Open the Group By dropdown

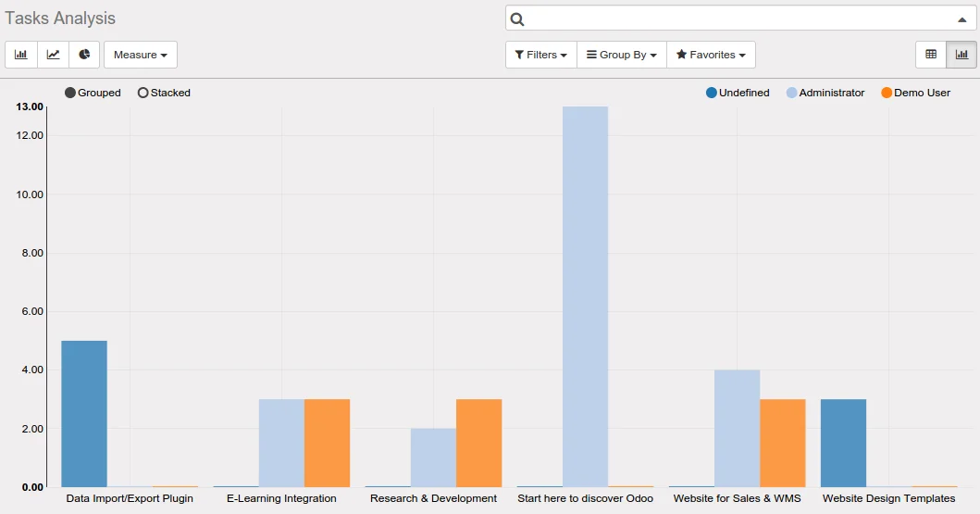(622, 55)
